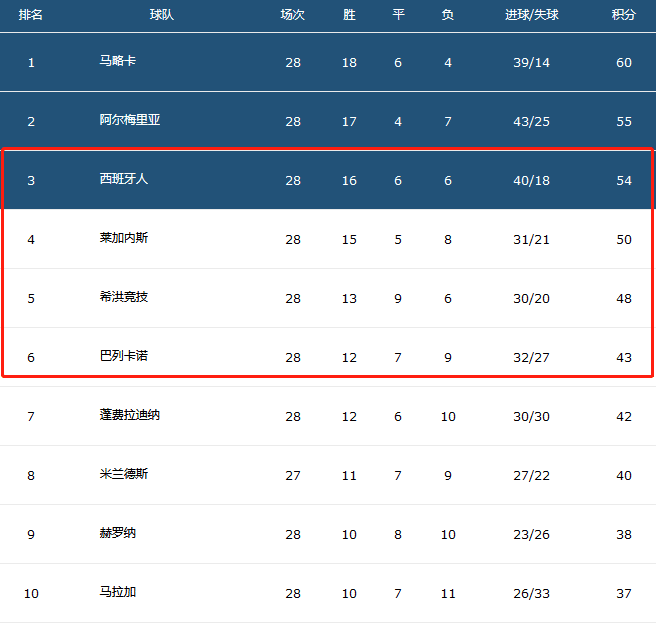Image resolution: width=656 pixels, height=623 pixels.
Task: Select the 西班牙人 team name
Action: click(124, 180)
